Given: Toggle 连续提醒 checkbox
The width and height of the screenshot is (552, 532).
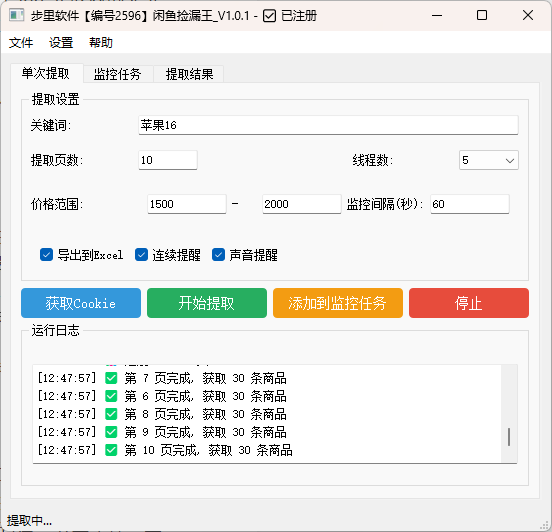Looking at the screenshot, I should pos(141,255).
